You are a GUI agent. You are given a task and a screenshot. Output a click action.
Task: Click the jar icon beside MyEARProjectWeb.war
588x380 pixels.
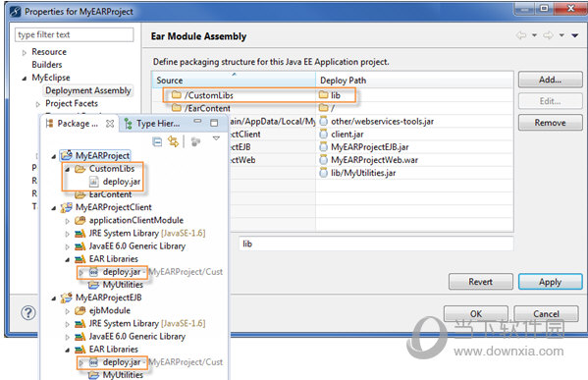tap(323, 160)
